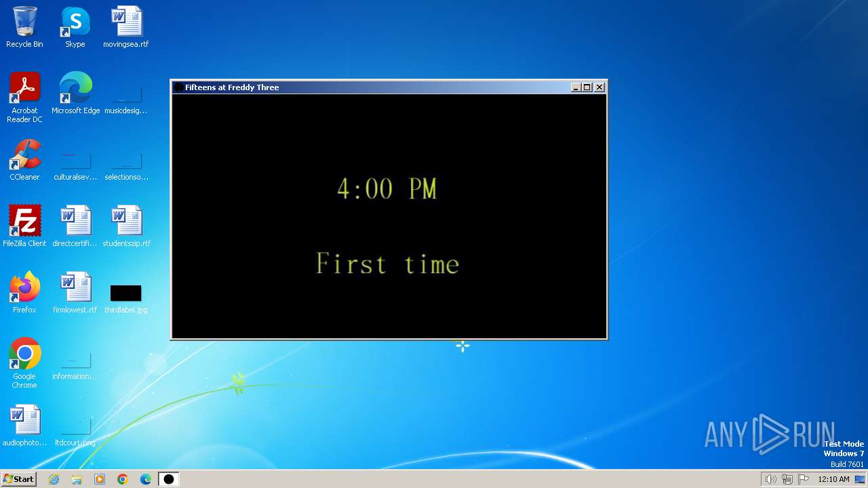Open Chrome from the taskbar

(123, 479)
